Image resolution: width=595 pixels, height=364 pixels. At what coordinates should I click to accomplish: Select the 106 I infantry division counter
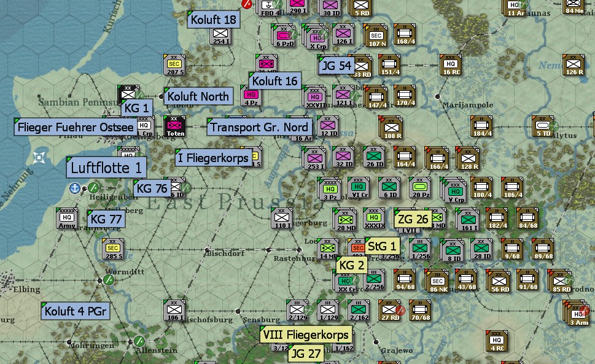(x=174, y=311)
